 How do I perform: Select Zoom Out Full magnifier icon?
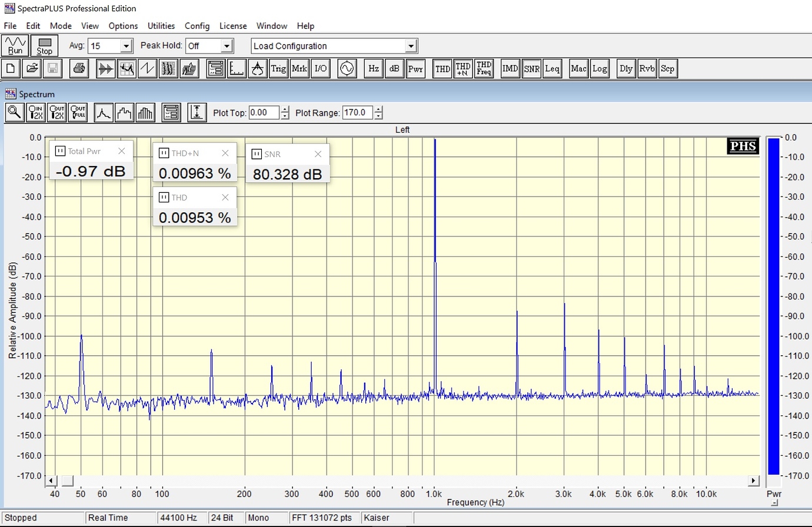78,112
